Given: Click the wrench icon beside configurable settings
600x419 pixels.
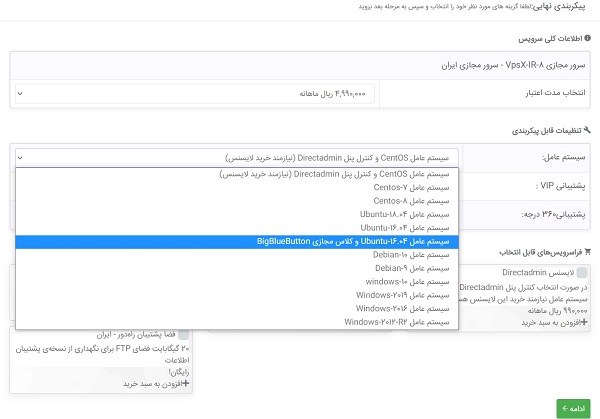Looking at the screenshot, I should (587, 130).
